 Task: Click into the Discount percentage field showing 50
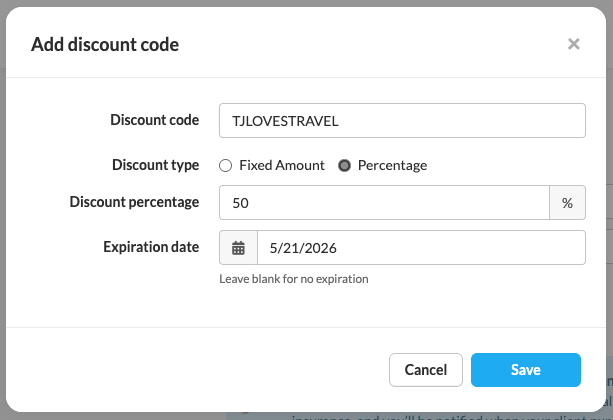(384, 202)
